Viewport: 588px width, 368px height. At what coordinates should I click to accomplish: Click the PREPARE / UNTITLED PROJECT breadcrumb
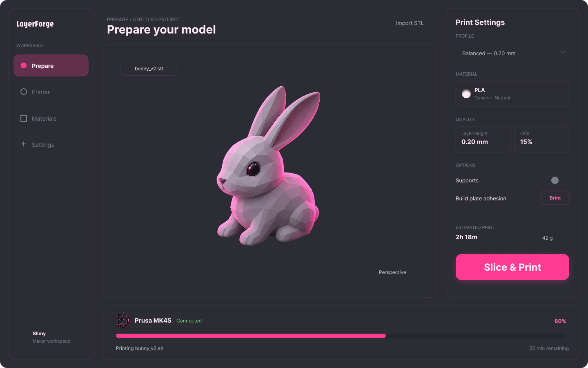pyautogui.click(x=144, y=20)
